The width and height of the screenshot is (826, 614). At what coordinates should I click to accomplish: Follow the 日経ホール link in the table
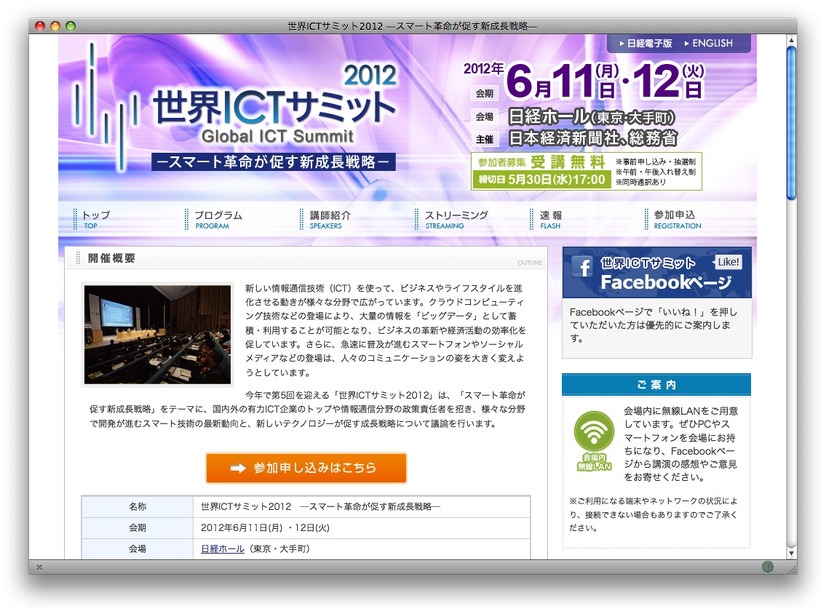point(222,549)
